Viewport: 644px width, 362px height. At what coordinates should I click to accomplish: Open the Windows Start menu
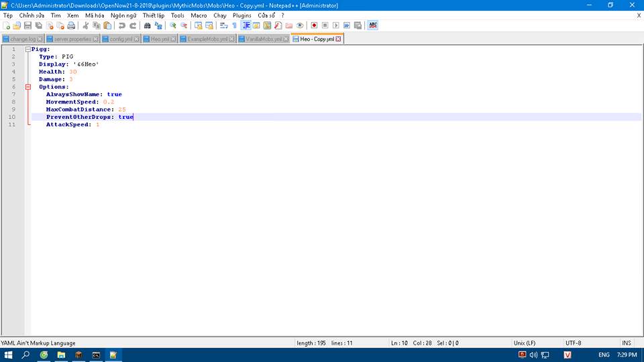click(x=9, y=355)
